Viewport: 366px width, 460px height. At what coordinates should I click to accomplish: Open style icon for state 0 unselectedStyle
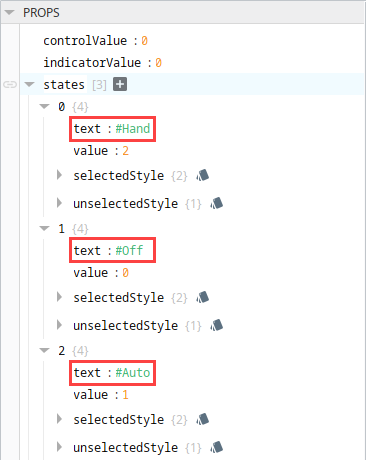point(217,203)
